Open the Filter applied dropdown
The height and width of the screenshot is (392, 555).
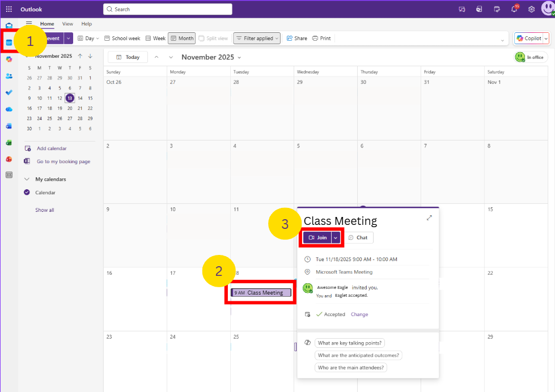[256, 38]
